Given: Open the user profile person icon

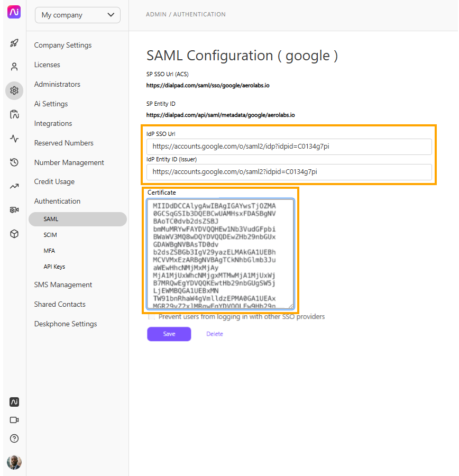Looking at the screenshot, I should (14, 67).
